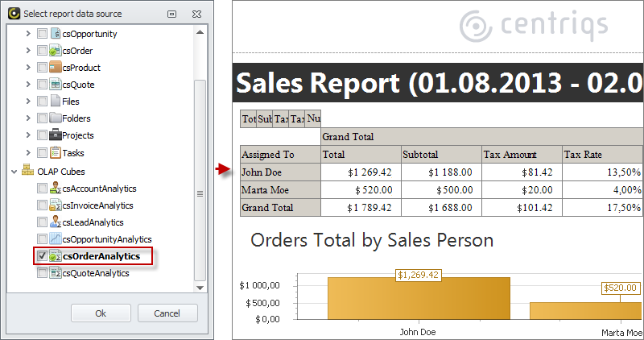The image size is (644, 340).
Task: Expand the csProduct node
Action: (28, 67)
